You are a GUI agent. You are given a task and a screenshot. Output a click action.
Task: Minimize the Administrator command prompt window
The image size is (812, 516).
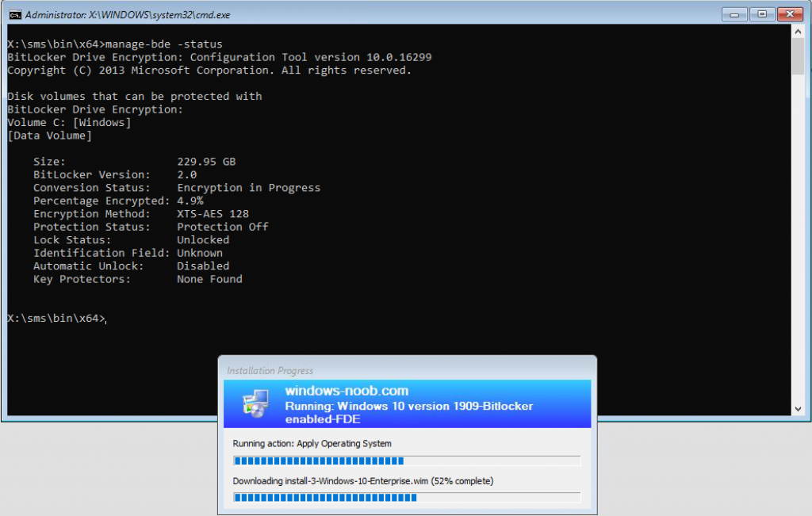pos(736,13)
